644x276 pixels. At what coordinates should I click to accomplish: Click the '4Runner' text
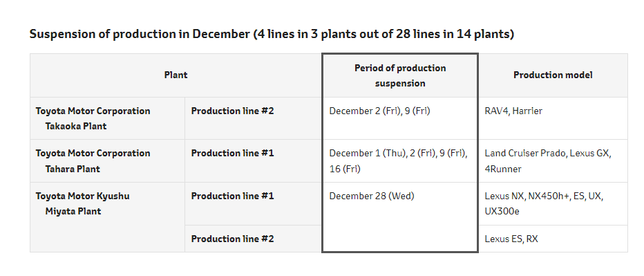[x=503, y=169]
